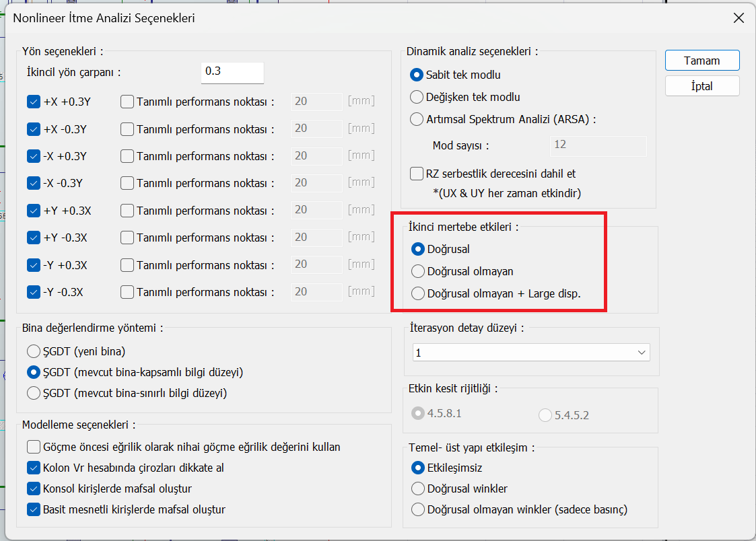This screenshot has height=541, width=756.
Task: Open the İterasyon detay düzeyi dropdown
Action: click(531, 353)
